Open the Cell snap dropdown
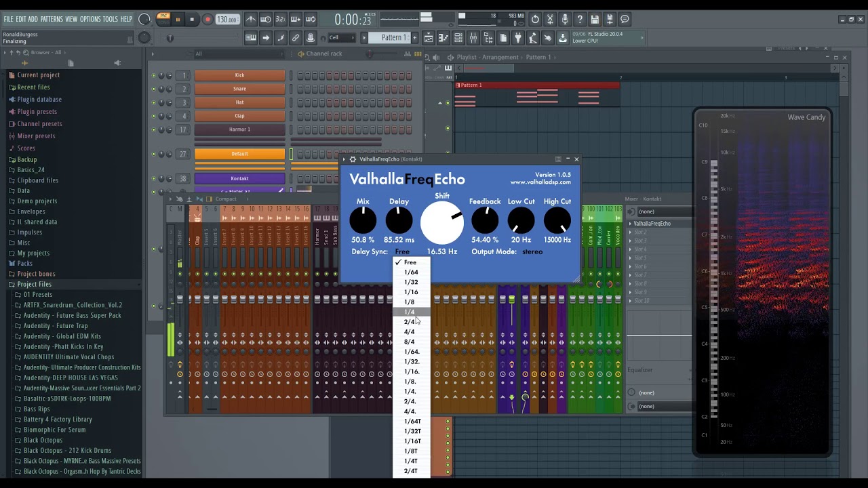 pos(342,38)
